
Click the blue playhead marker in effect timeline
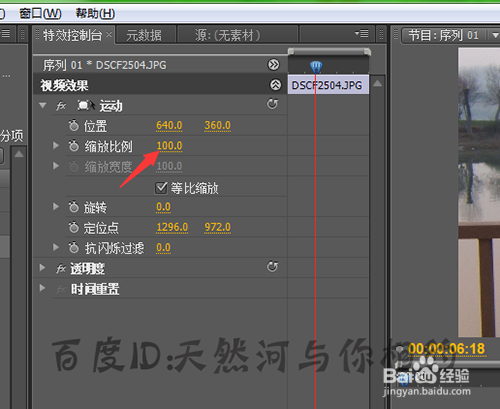coord(316,67)
